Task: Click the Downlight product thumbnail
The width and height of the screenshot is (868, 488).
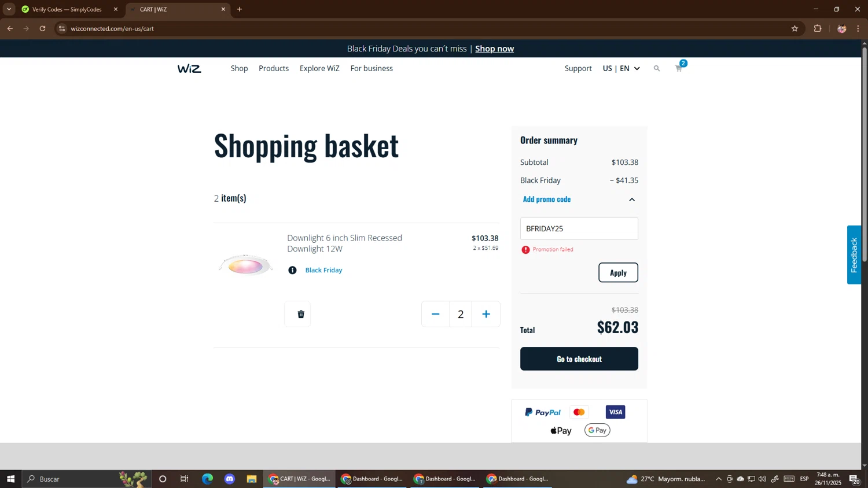Action: pos(246,265)
